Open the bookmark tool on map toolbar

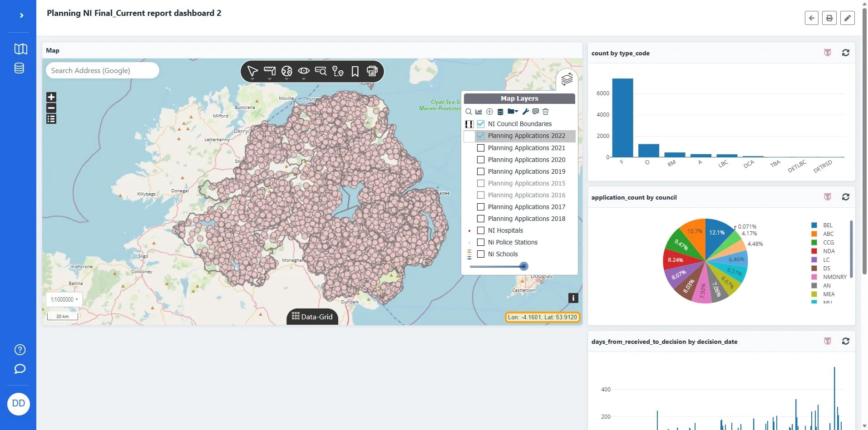point(355,71)
